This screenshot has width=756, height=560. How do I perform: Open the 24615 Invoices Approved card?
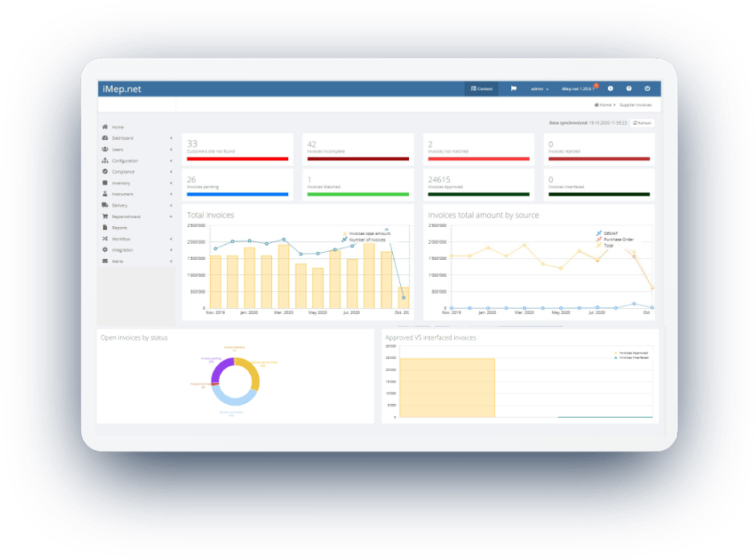point(478,185)
